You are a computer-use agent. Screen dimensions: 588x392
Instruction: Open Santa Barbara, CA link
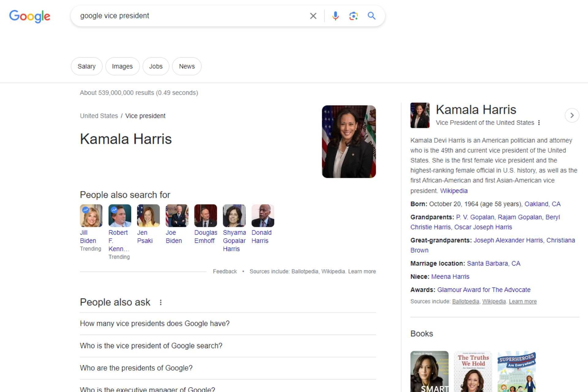coord(493,264)
